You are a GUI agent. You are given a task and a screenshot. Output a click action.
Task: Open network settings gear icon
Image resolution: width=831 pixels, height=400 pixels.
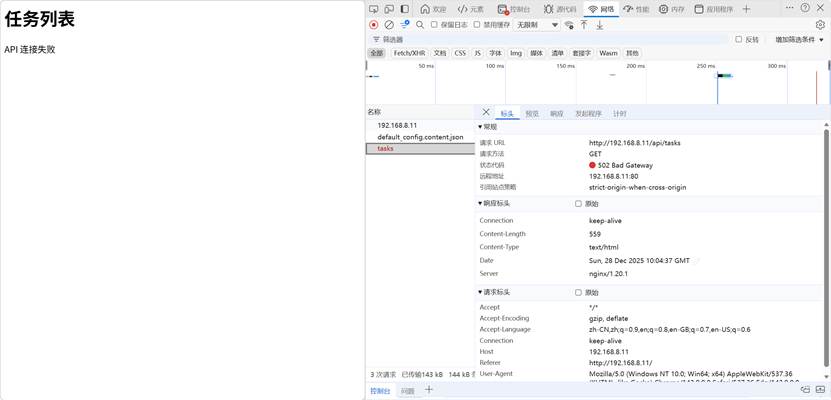click(820, 24)
